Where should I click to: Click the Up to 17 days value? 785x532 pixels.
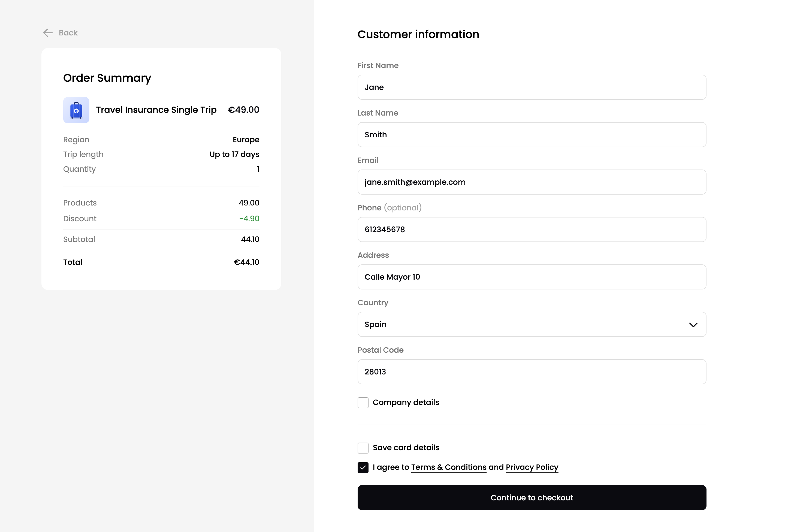coord(234,154)
